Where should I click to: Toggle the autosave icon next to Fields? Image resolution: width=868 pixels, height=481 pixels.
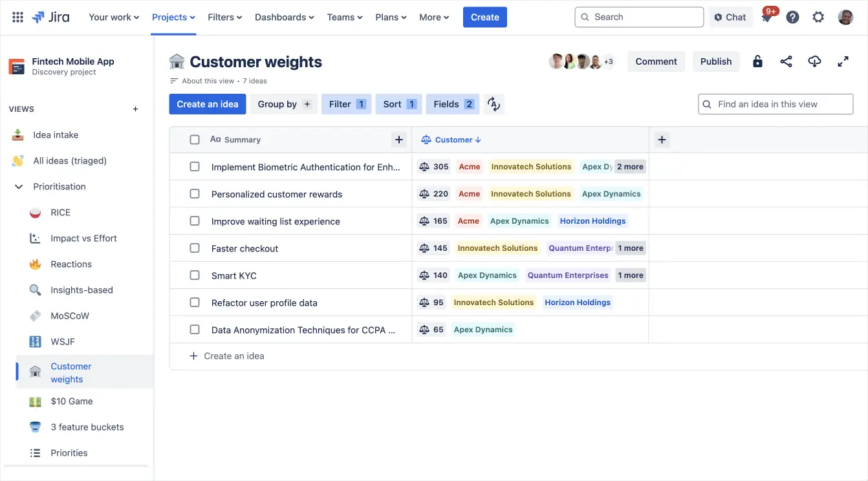point(494,104)
